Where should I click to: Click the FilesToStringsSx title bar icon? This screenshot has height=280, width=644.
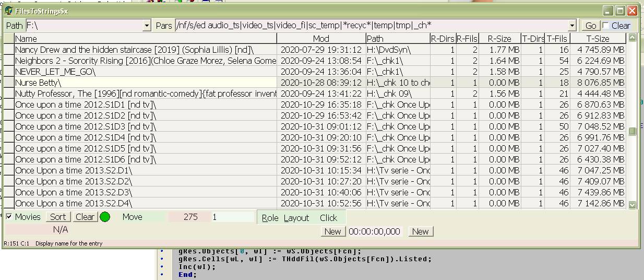9,11
